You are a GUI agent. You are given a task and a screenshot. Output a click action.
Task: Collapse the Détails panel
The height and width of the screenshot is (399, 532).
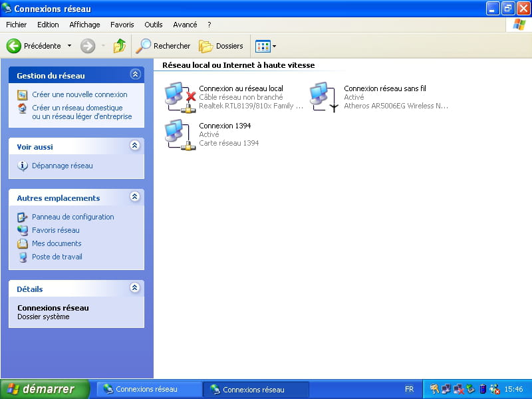(x=135, y=288)
